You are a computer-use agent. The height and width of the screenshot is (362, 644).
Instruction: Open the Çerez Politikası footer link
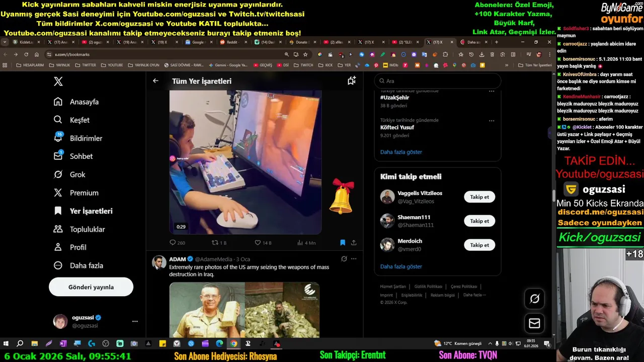tap(464, 287)
